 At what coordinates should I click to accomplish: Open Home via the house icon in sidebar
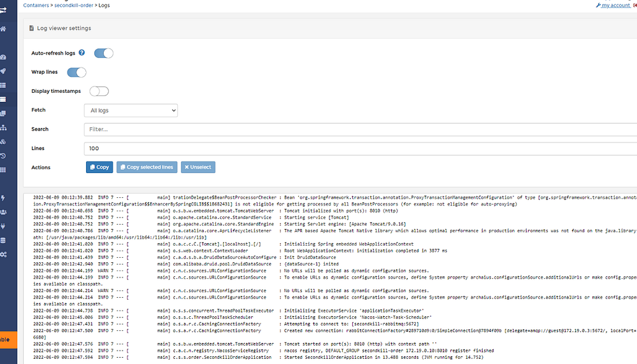[3, 29]
